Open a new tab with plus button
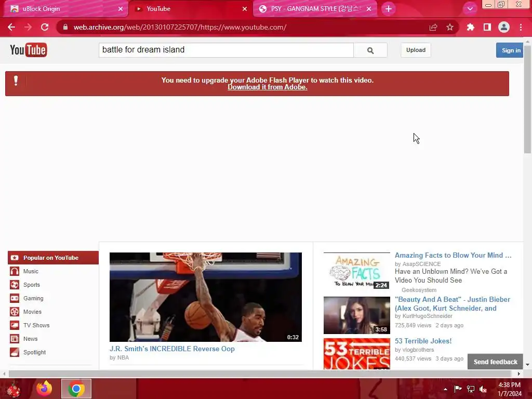Image resolution: width=532 pixels, height=399 pixels. pyautogui.click(x=389, y=9)
